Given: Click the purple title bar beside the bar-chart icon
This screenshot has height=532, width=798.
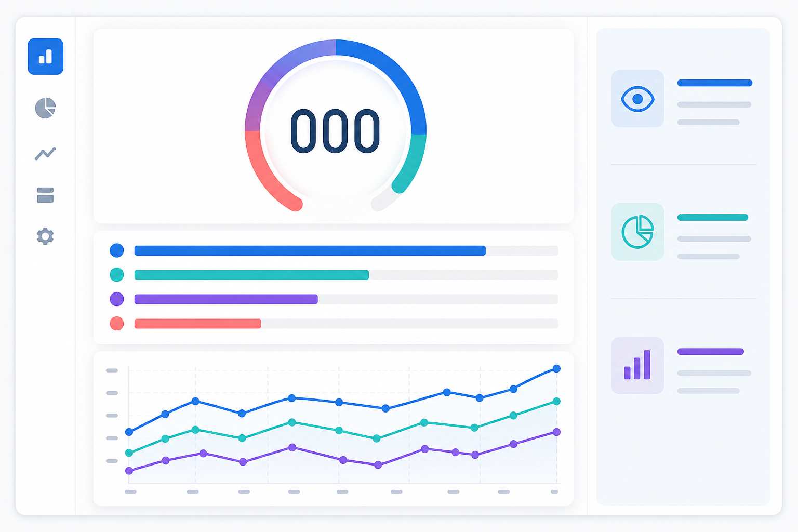Looking at the screenshot, I should (711, 352).
